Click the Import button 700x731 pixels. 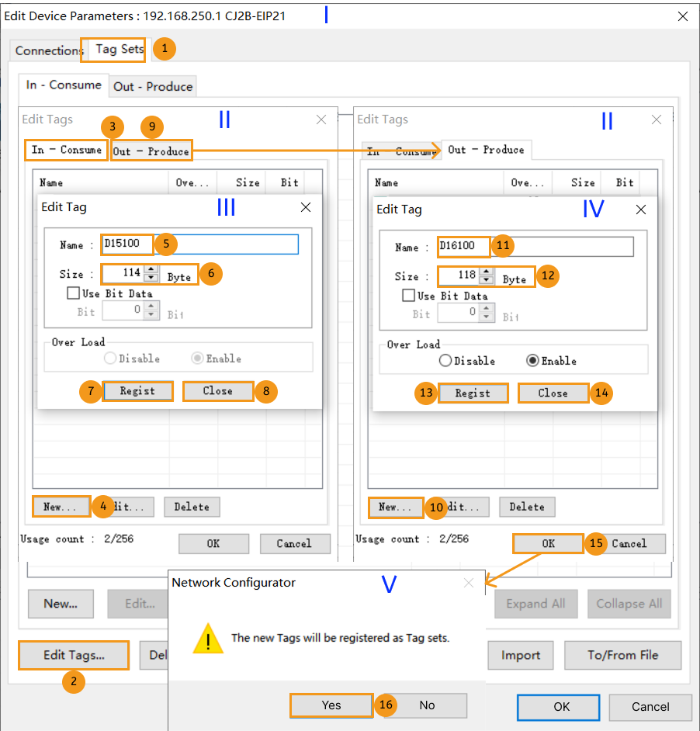point(520,655)
